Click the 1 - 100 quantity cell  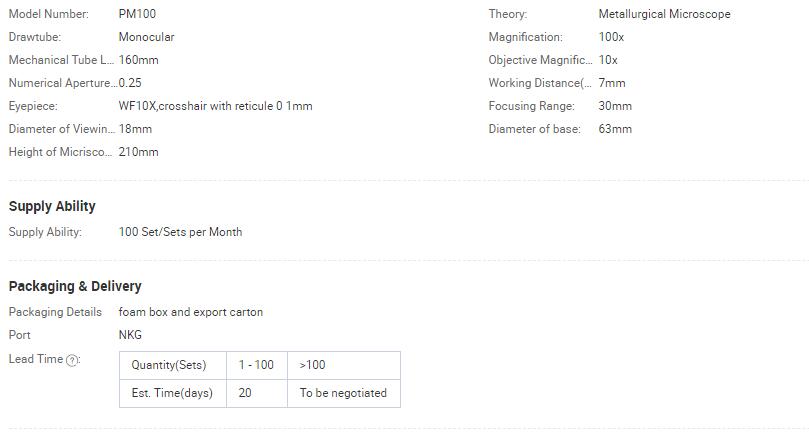coord(257,366)
